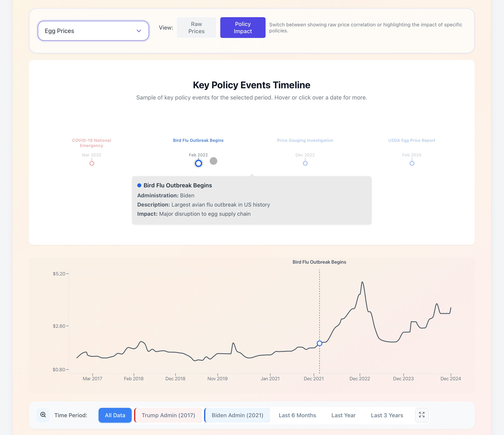Image resolution: width=504 pixels, height=435 pixels.
Task: Click the chevron arrow in the Egg Prices selector
Action: [x=139, y=31]
